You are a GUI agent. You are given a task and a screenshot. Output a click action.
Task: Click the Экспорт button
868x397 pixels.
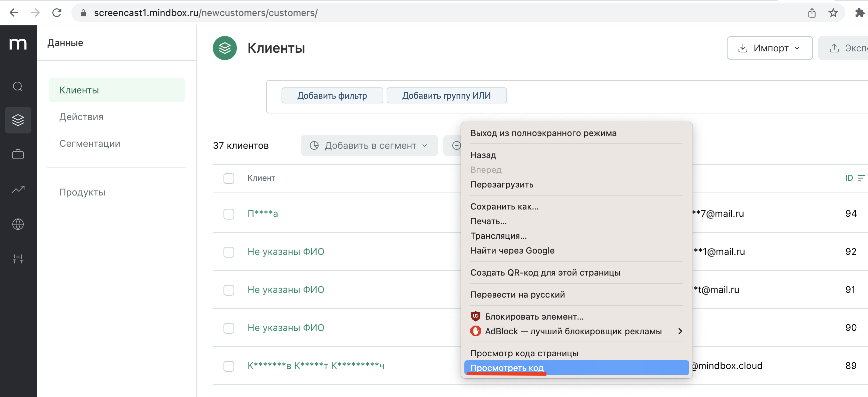843,48
